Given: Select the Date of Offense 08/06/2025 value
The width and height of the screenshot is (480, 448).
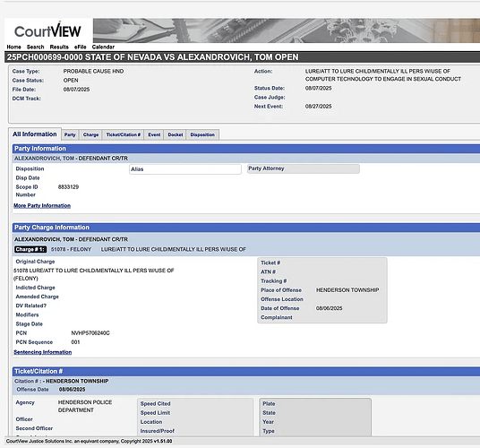Looking at the screenshot, I should [x=329, y=308].
